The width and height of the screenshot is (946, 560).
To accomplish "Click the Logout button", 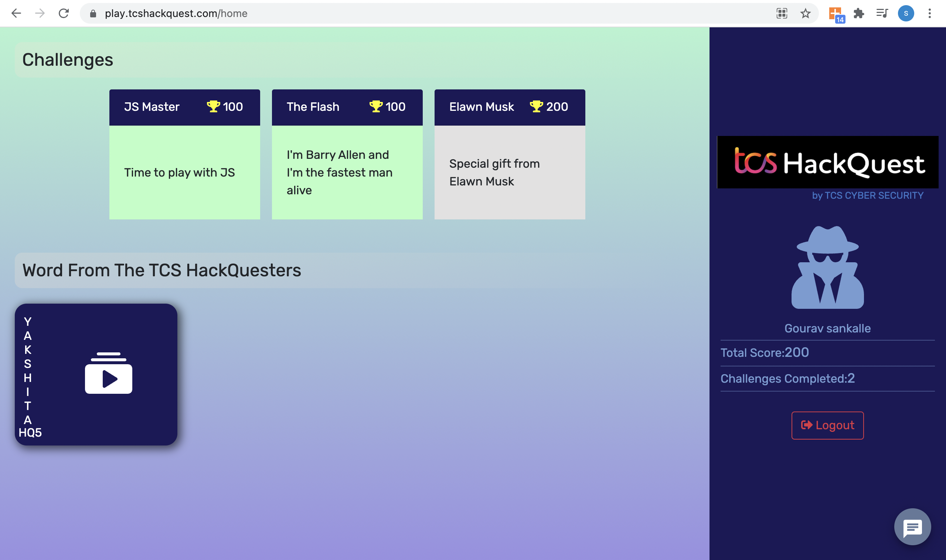I will point(827,425).
